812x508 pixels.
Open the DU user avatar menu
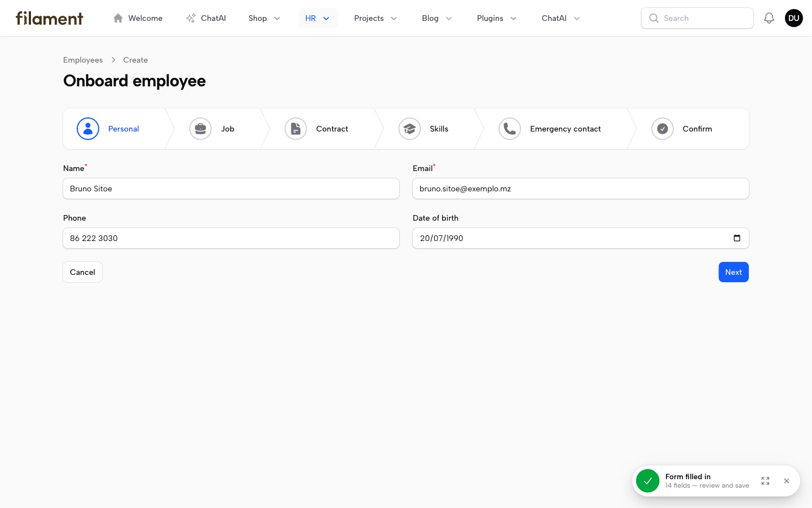[x=794, y=18]
